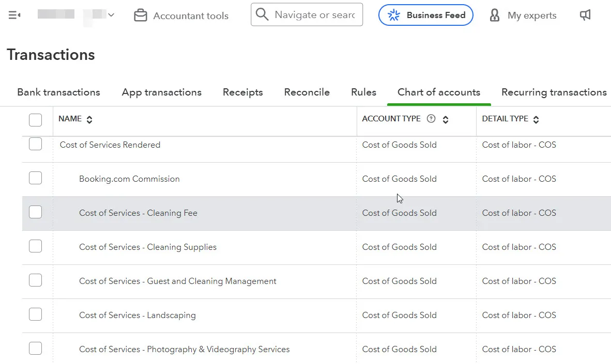This screenshot has height=364, width=611.
Task: Expand the company name dropdown chevron
Action: 111,15
